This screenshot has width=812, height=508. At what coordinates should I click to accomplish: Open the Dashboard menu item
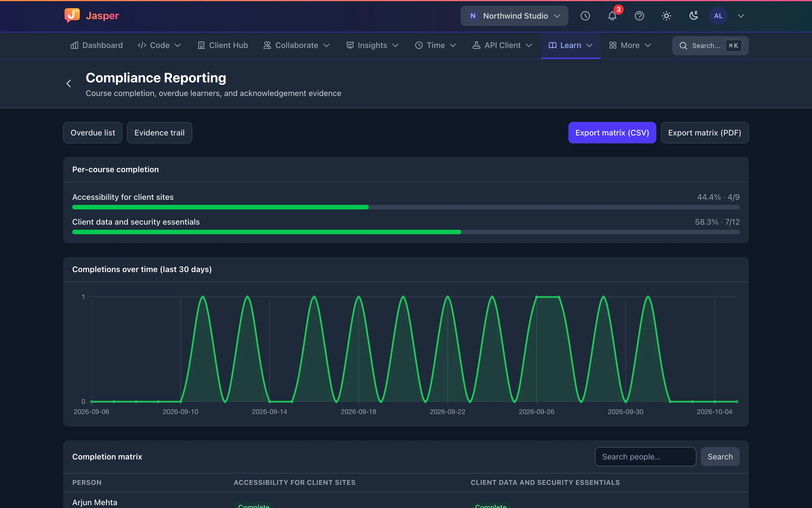click(96, 45)
